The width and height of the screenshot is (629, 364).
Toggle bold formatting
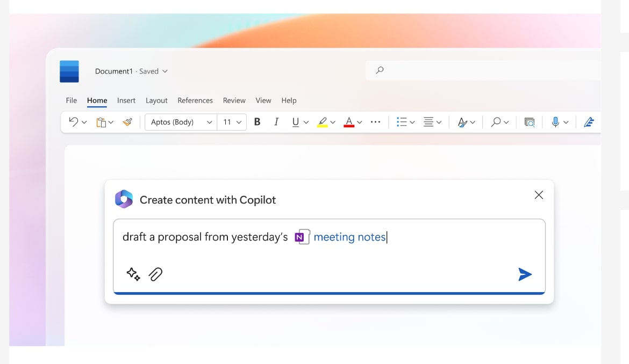[257, 122]
